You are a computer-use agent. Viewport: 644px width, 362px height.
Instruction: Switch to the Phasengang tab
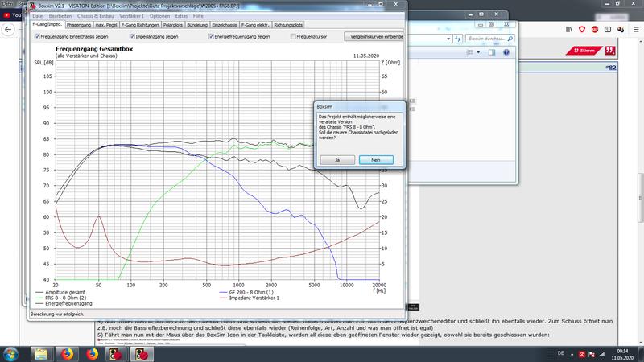80,25
